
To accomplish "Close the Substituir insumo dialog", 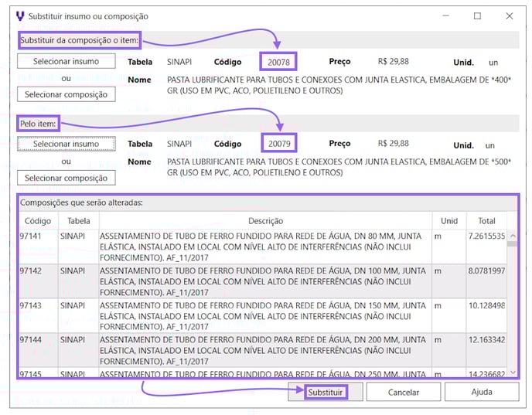I will pos(510,16).
